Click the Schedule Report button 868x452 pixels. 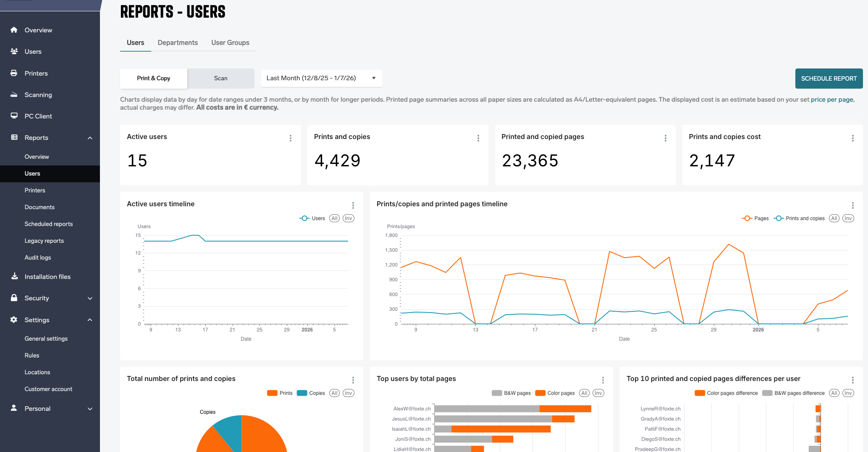pyautogui.click(x=829, y=79)
